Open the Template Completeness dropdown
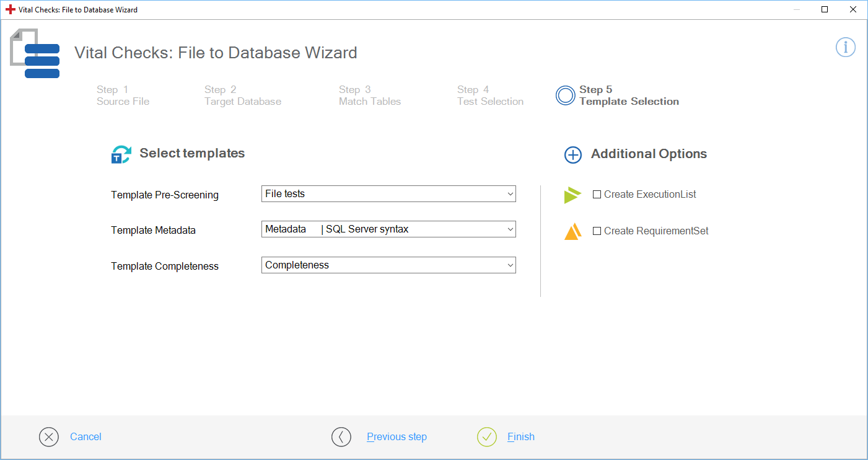The height and width of the screenshot is (460, 868). coord(388,265)
